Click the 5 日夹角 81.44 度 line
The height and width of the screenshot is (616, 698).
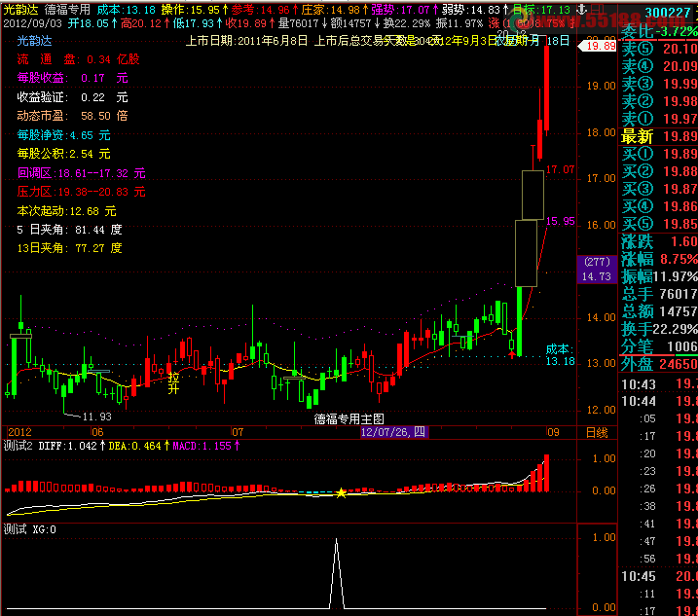tap(69, 230)
